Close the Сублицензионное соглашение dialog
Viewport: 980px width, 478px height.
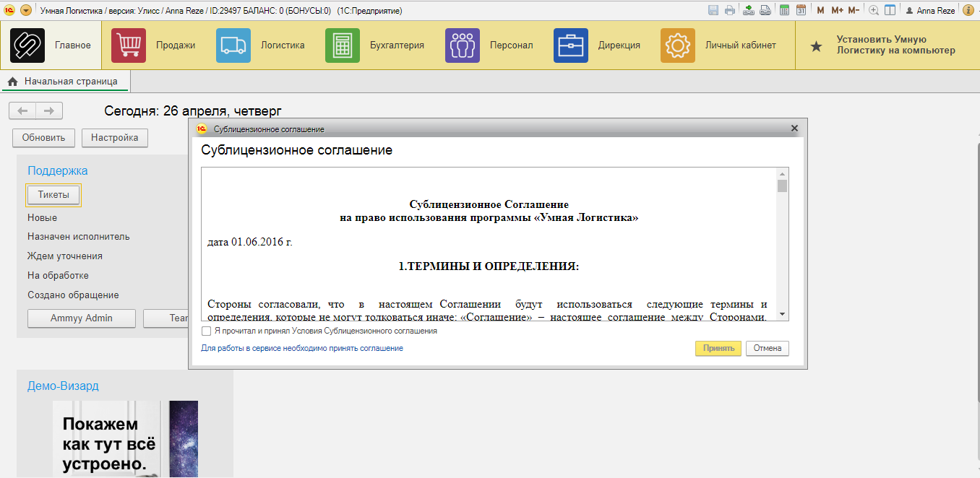point(794,129)
